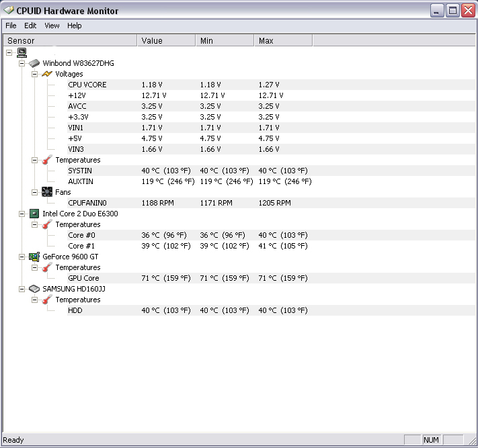Click the Fans fan icon
The height and width of the screenshot is (448, 478).
pos(47,192)
